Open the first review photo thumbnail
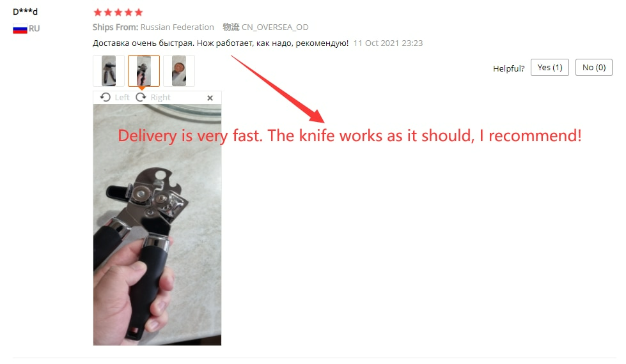The image size is (626, 364). click(109, 71)
